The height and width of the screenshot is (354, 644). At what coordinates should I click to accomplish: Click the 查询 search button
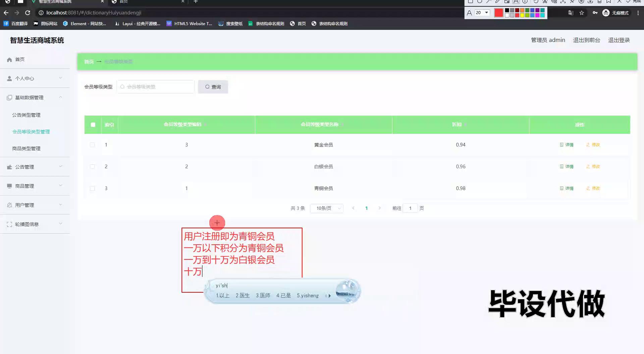(x=213, y=87)
